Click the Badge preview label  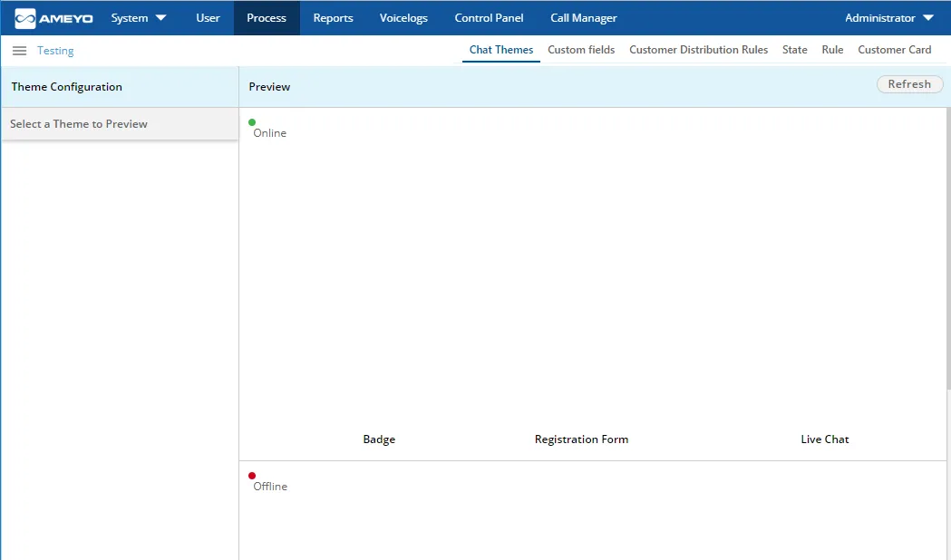[379, 439]
